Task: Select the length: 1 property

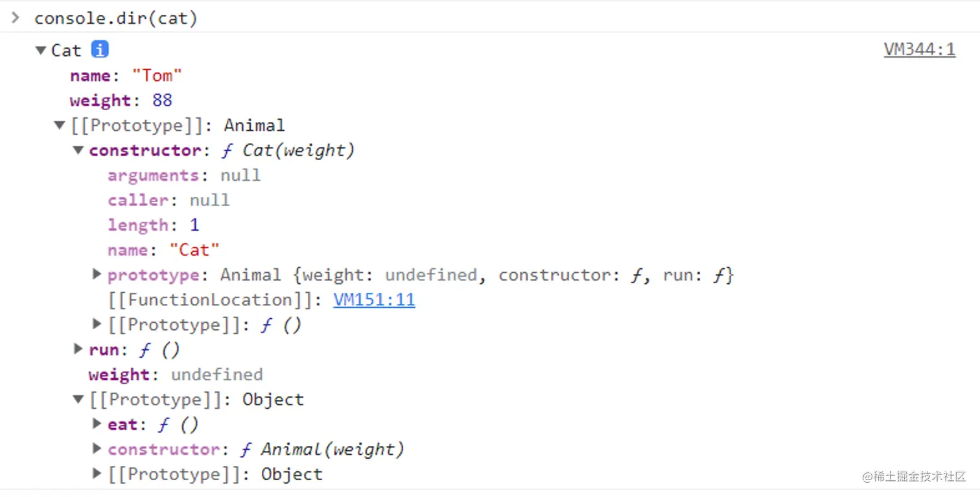Action: [x=153, y=225]
